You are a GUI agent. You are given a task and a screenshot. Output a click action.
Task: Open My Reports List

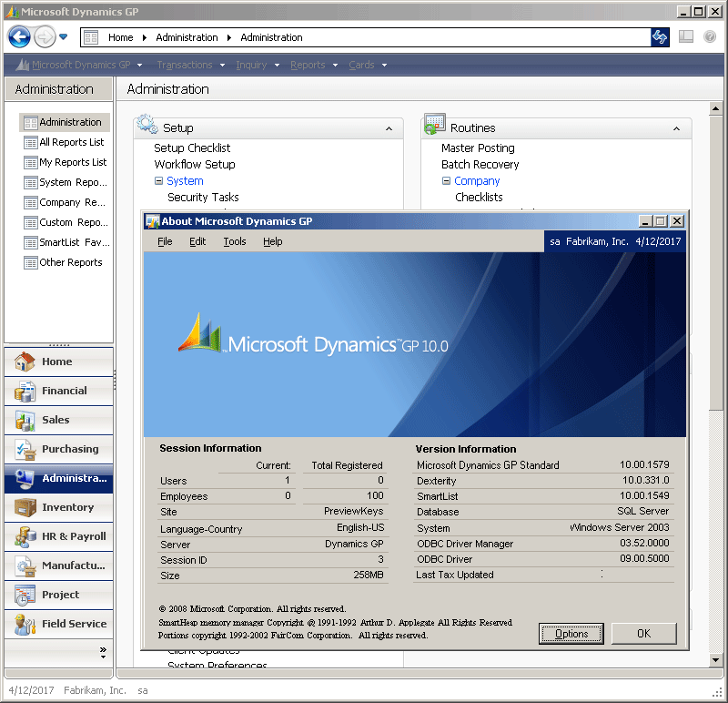coord(66,162)
